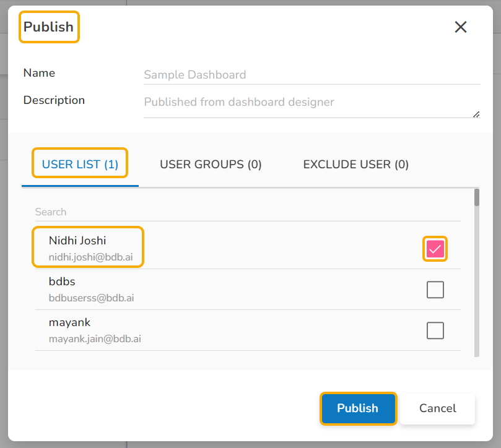Click the Description box resize handle
The width and height of the screenshot is (501, 448).
click(476, 114)
